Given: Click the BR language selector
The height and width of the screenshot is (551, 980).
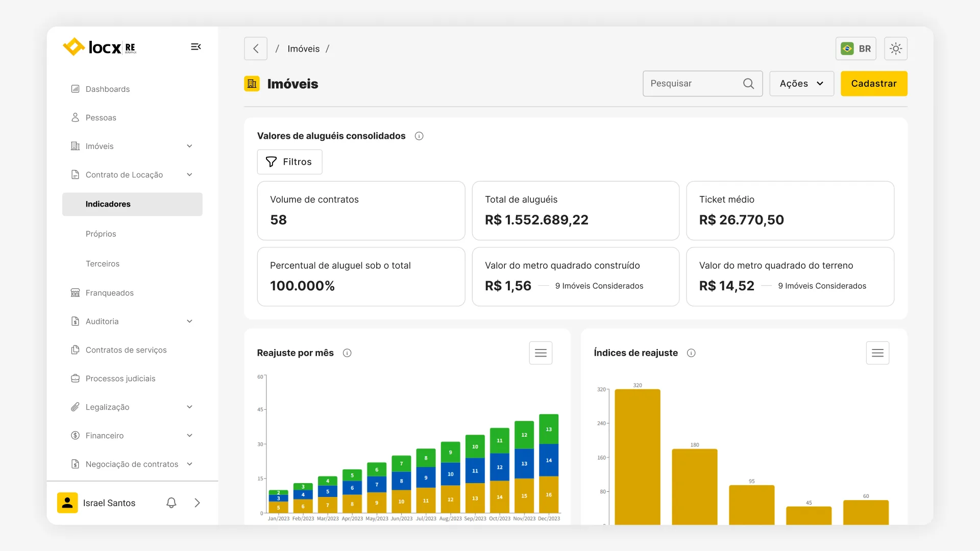Looking at the screenshot, I should pos(856,48).
